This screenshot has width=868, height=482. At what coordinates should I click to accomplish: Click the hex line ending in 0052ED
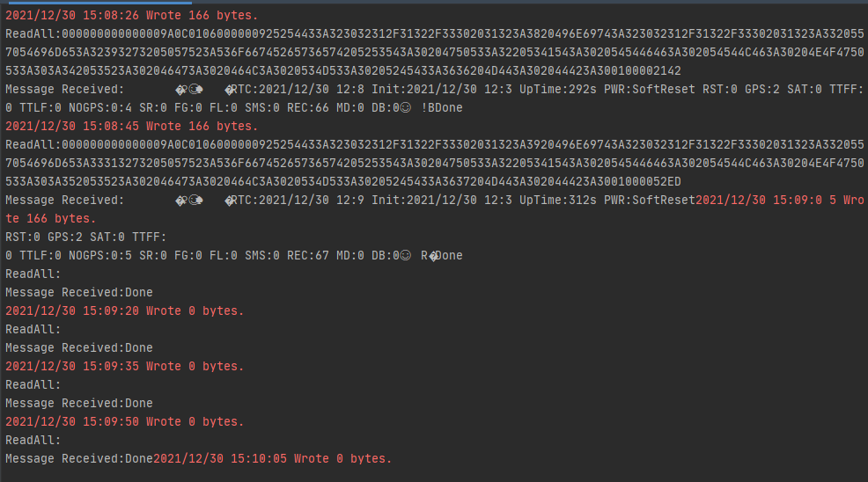tap(343, 181)
